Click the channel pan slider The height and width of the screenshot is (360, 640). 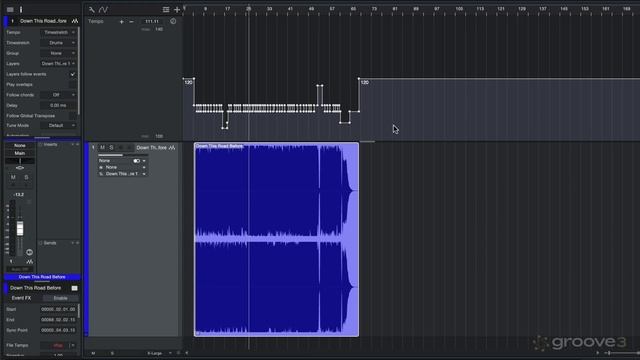pyautogui.click(x=20, y=161)
